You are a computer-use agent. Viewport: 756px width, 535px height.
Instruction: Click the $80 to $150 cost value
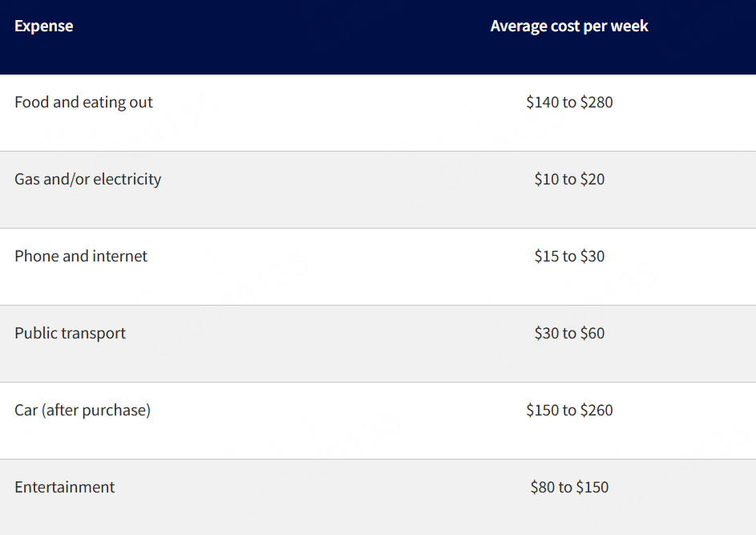click(x=569, y=488)
